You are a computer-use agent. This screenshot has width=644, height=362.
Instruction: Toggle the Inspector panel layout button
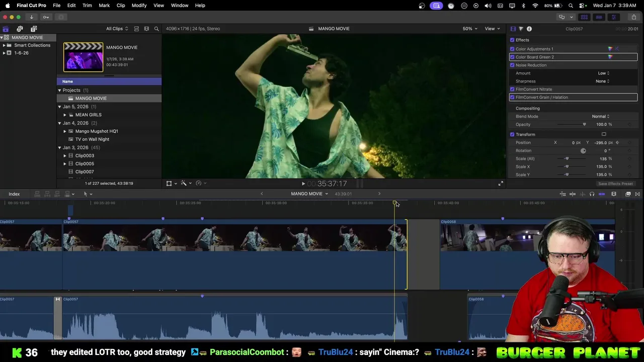pyautogui.click(x=613, y=17)
